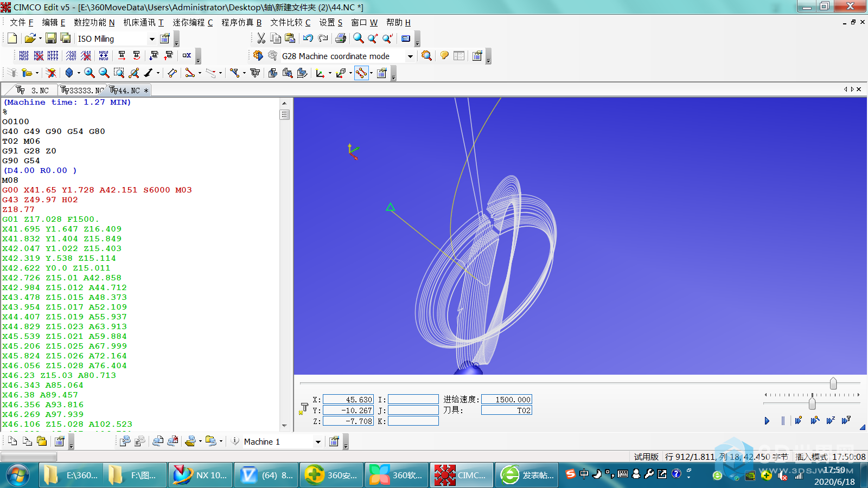Expand the tool setup dropdown arrow beside folder icon
Viewport: 868px width, 488px height.
point(37,73)
